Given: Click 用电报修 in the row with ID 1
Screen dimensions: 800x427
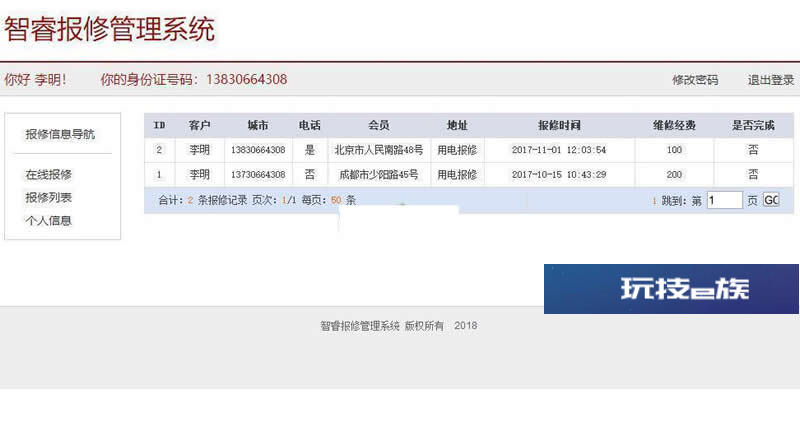Looking at the screenshot, I should (457, 174).
